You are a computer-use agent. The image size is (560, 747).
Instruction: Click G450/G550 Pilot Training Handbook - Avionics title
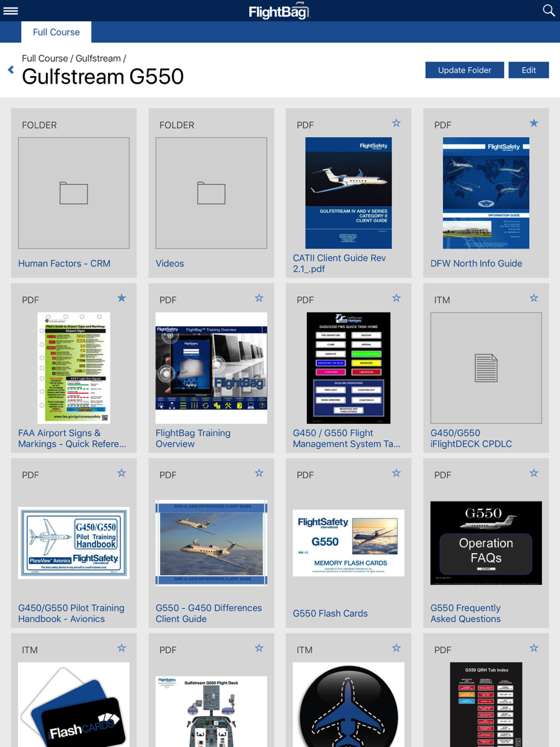tap(71, 613)
